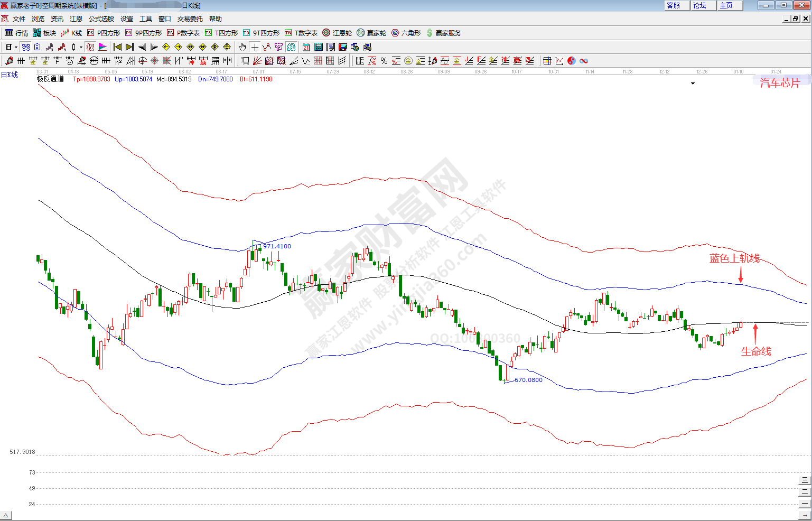Click the blue infinity symbol icon
812x521 pixels.
point(584,61)
